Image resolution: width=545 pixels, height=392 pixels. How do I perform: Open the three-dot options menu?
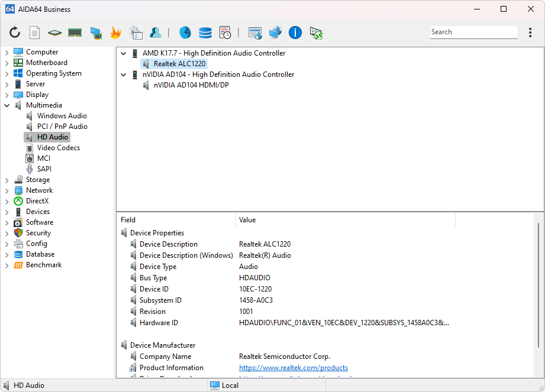click(530, 33)
